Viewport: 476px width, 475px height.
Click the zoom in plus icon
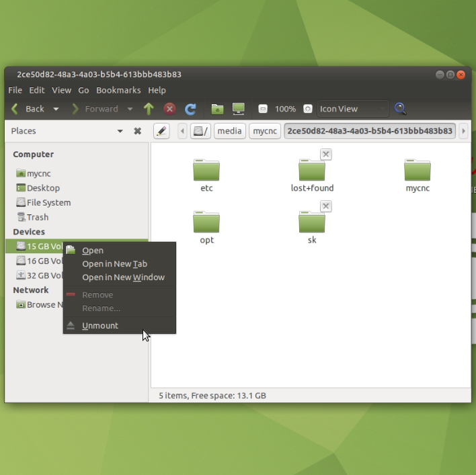[x=307, y=109]
